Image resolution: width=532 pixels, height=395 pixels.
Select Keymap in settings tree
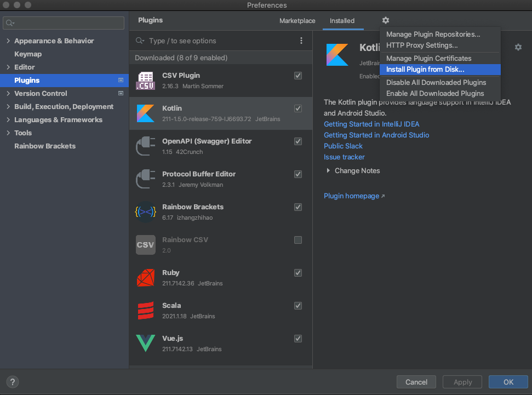click(x=28, y=54)
